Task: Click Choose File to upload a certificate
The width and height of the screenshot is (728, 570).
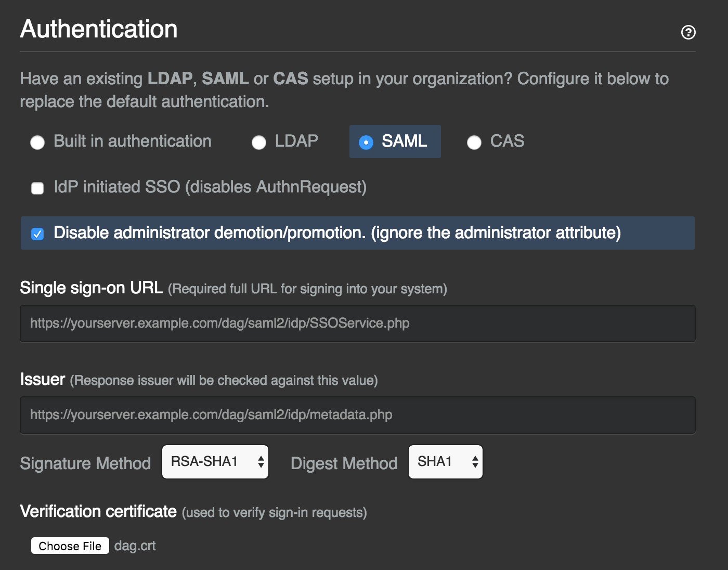Action: [x=70, y=546]
